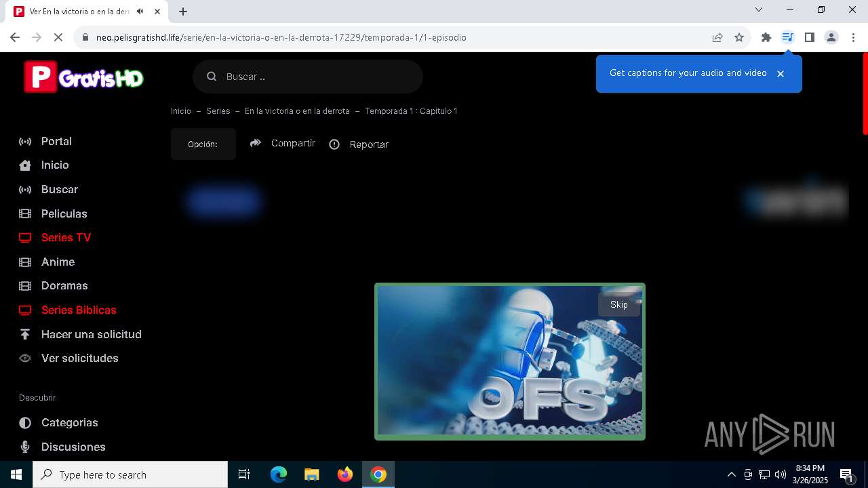868x488 pixels.
Task: Click the exclamation icon beside Reportar
Action: 334,144
